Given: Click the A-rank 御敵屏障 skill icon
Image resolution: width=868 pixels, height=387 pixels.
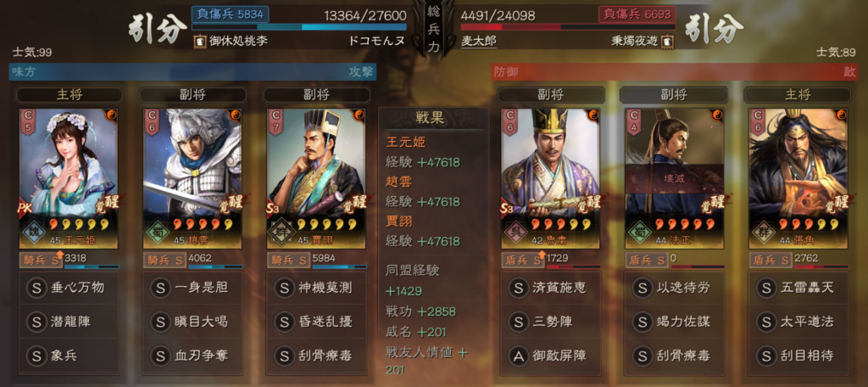Looking at the screenshot, I should [x=518, y=356].
